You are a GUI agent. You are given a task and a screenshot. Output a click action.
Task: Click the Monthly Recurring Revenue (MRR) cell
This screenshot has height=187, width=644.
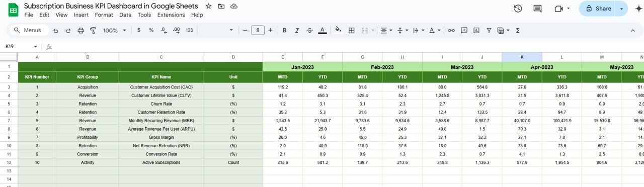click(x=162, y=121)
